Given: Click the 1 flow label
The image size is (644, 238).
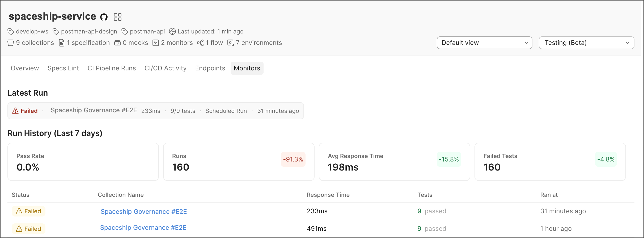Looking at the screenshot, I should [214, 43].
